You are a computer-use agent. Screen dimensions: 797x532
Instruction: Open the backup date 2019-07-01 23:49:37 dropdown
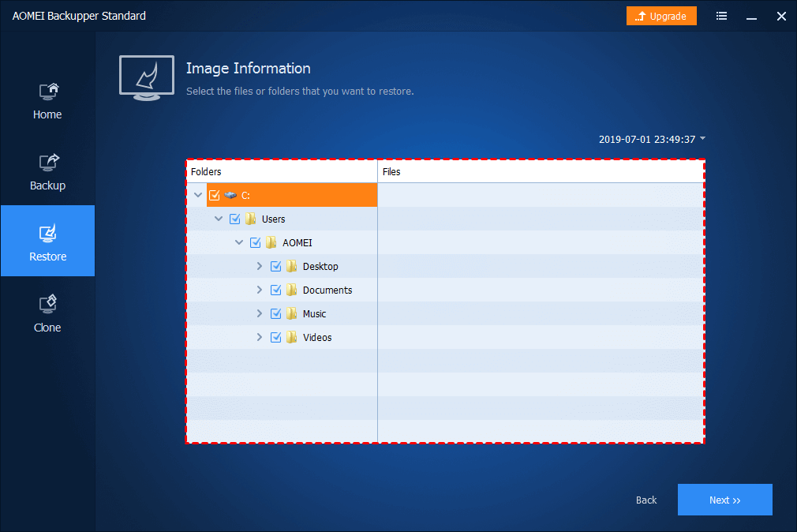coord(652,139)
